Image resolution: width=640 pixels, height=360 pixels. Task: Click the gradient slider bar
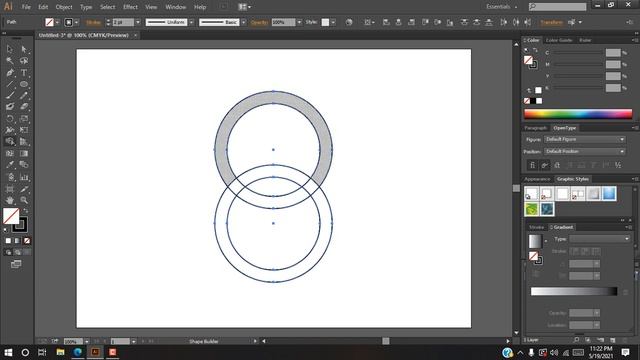[573, 291]
